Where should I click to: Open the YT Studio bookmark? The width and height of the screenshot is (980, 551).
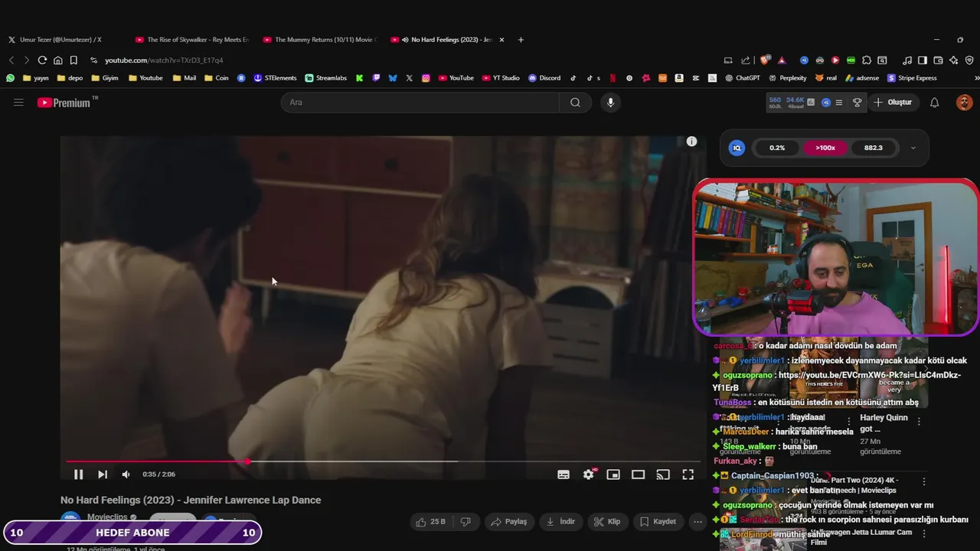(x=501, y=78)
